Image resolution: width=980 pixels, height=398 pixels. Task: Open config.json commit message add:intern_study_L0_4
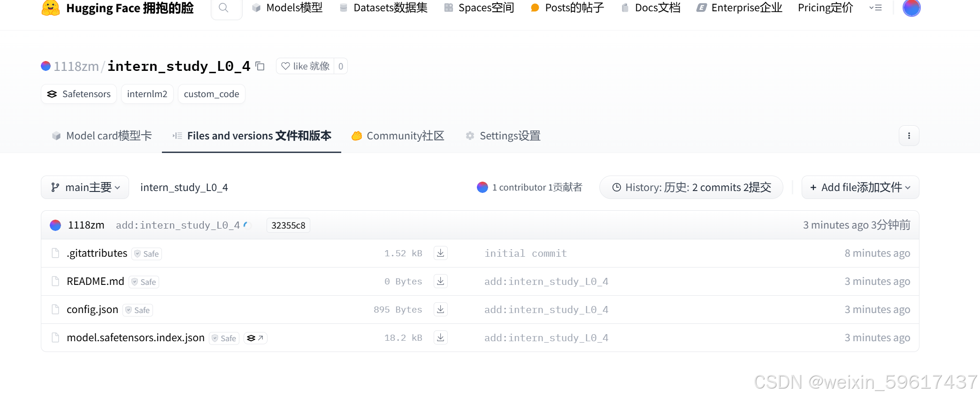pos(546,310)
